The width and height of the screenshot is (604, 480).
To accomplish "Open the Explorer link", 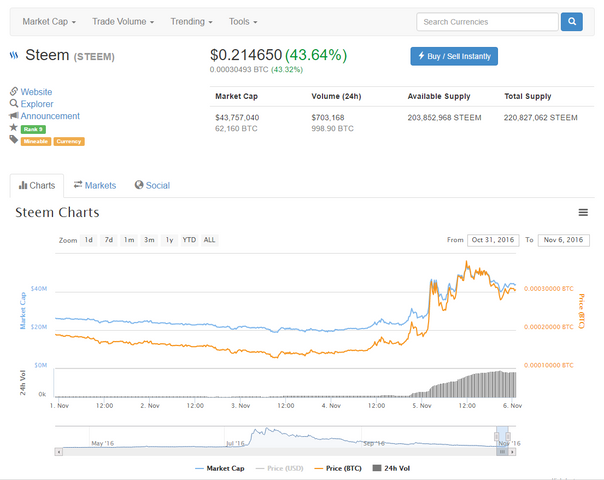I will pyautogui.click(x=37, y=104).
